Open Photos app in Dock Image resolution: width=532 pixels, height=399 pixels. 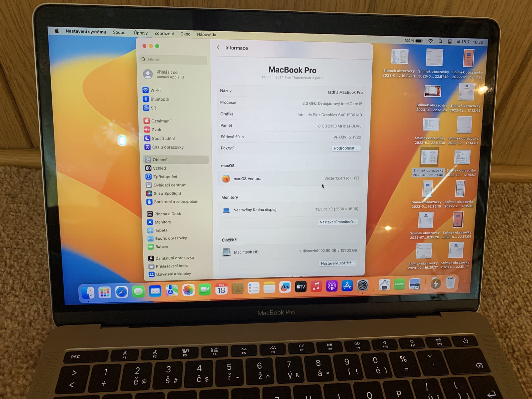[x=188, y=290]
